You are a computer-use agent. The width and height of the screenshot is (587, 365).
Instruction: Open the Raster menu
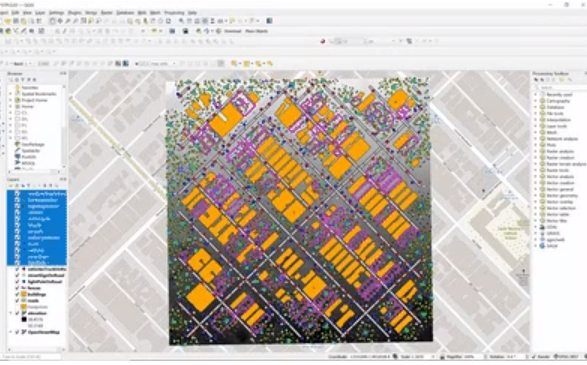pyautogui.click(x=107, y=13)
